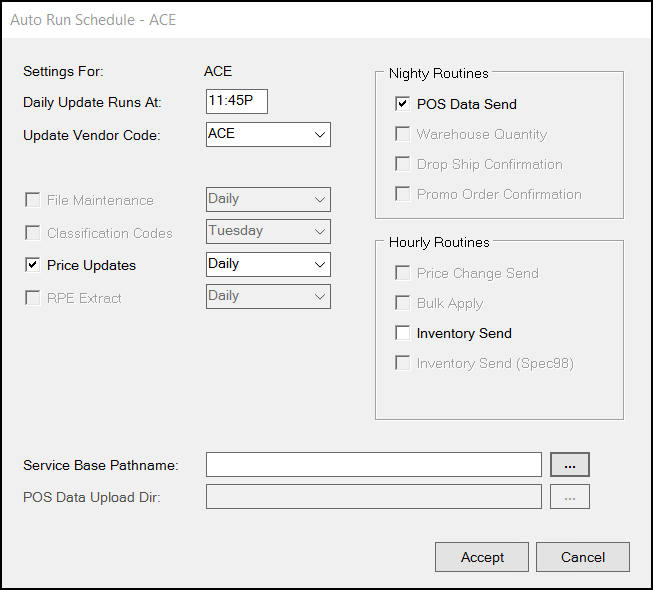Open the Classification Codes Tuesday dropdown
The image size is (653, 590).
pos(268,232)
